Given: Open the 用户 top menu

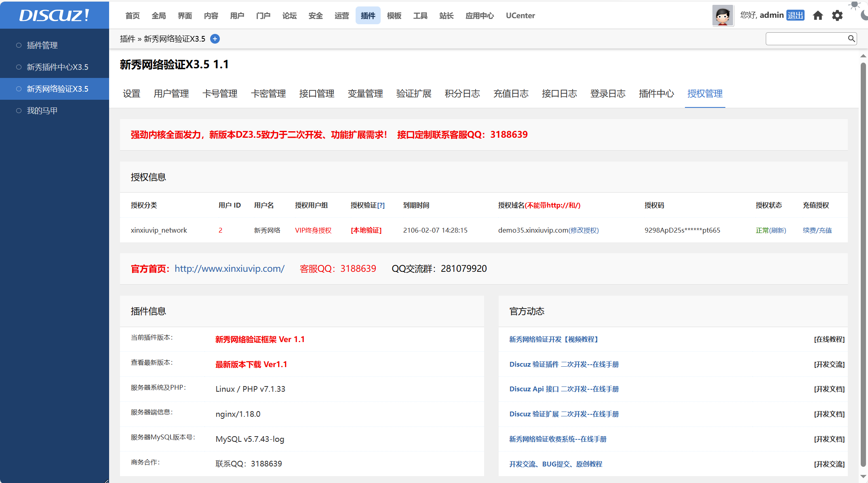Looking at the screenshot, I should point(237,15).
